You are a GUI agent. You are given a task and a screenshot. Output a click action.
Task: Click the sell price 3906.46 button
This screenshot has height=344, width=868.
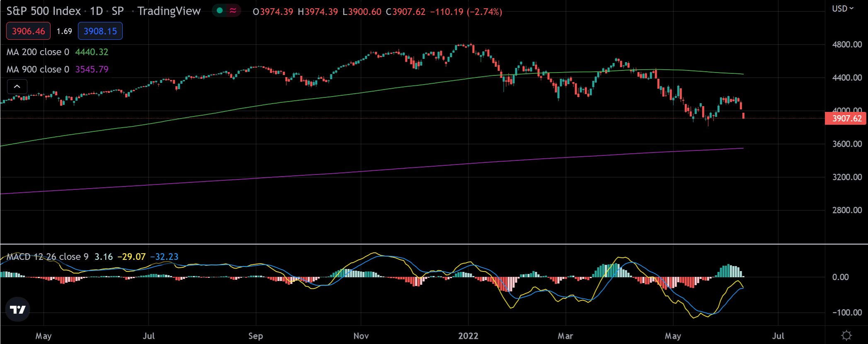[x=28, y=31]
